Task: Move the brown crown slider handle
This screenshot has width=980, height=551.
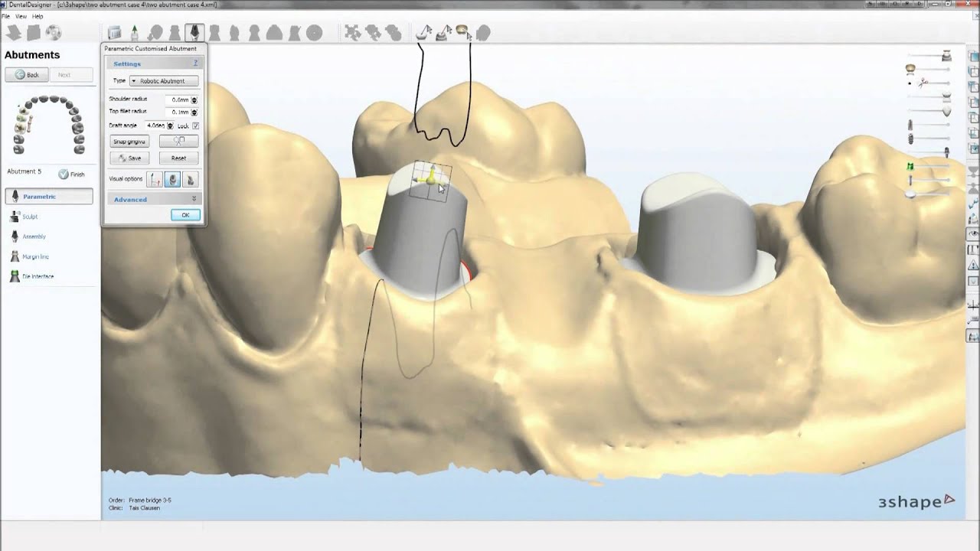Action: point(910,68)
